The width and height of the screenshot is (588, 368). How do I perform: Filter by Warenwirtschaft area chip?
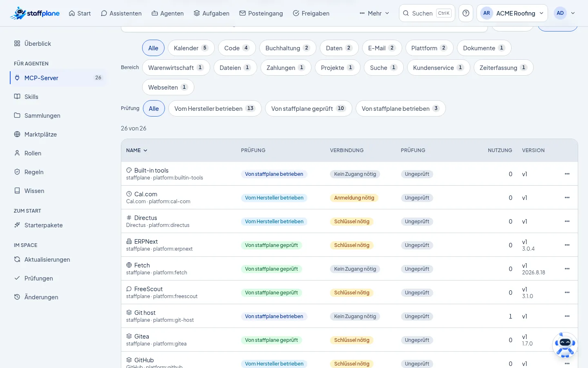coord(176,67)
